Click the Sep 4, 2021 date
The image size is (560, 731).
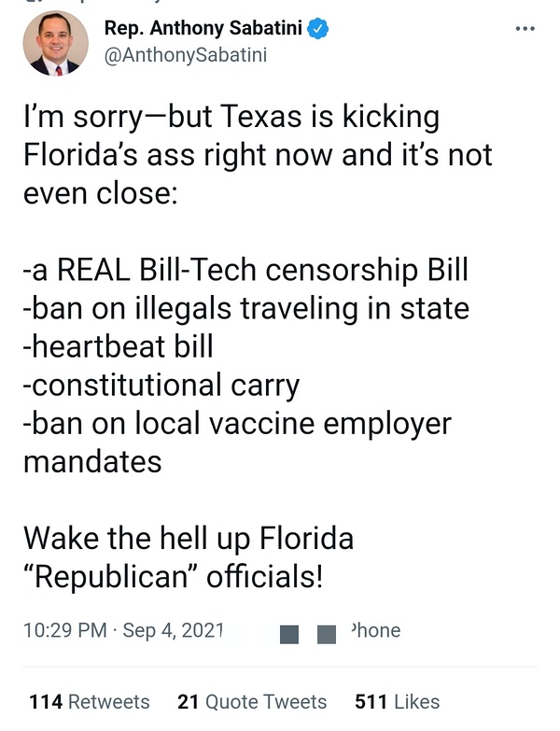tap(174, 630)
